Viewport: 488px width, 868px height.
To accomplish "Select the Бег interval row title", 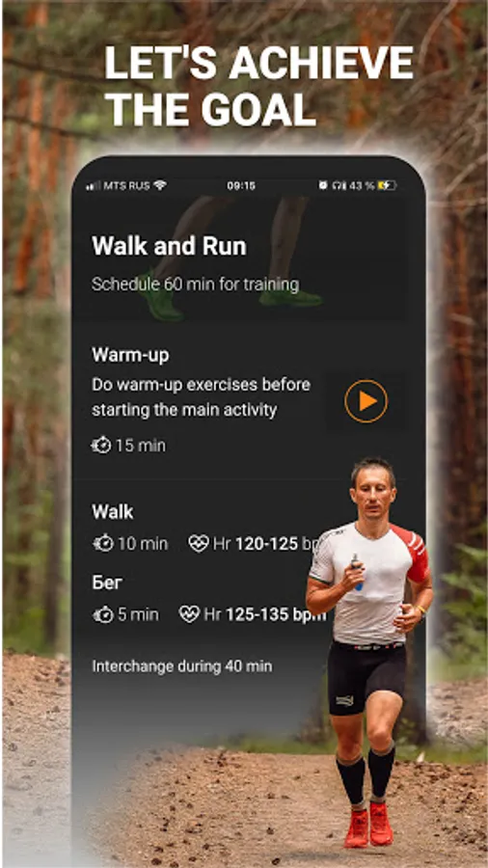I will click(107, 583).
